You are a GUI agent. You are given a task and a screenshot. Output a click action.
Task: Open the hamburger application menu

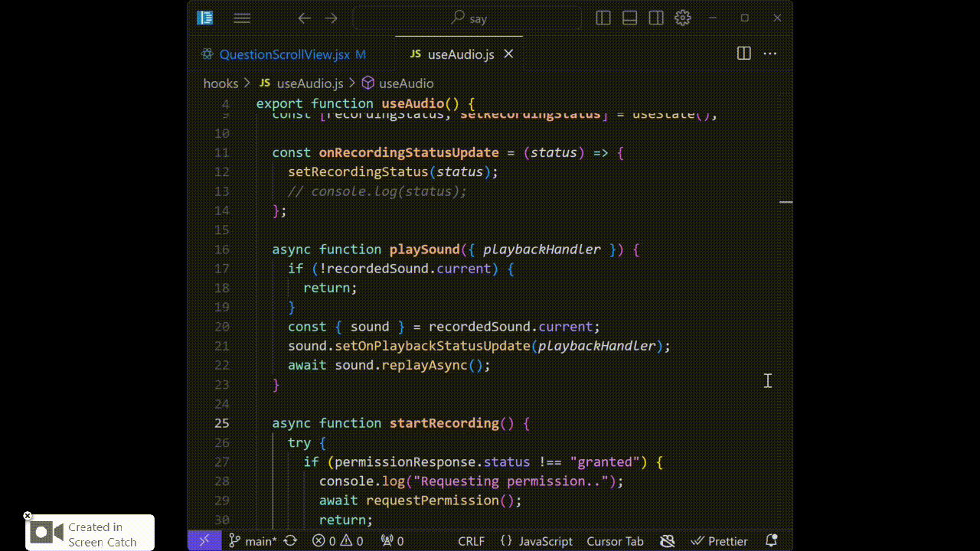coord(242,18)
